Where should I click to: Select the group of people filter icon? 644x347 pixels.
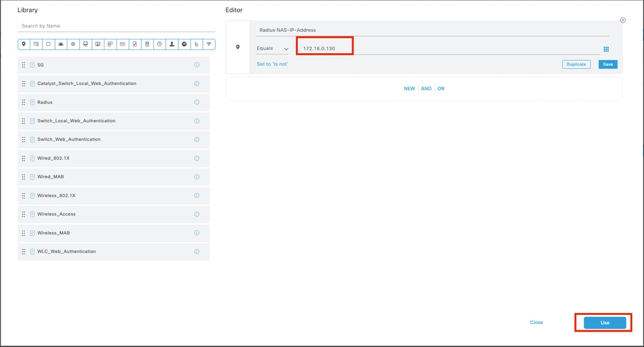61,44
